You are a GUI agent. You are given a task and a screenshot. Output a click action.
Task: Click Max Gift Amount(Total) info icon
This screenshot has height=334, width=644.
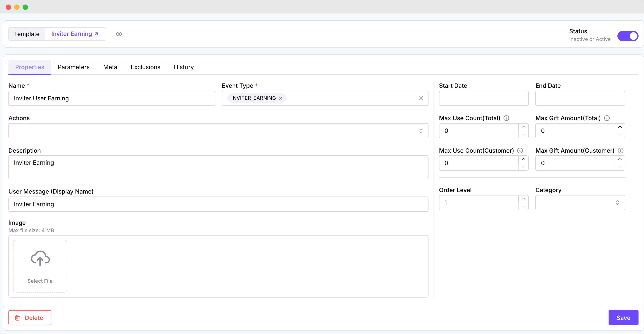pos(607,118)
